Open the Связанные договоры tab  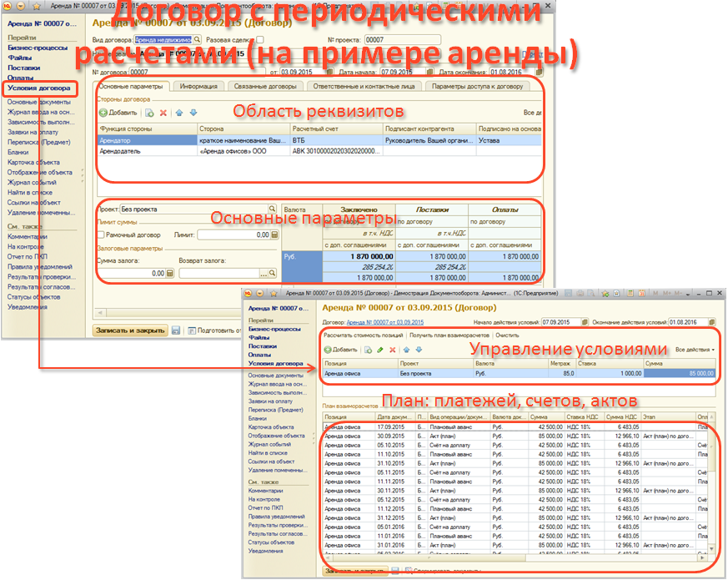(262, 86)
